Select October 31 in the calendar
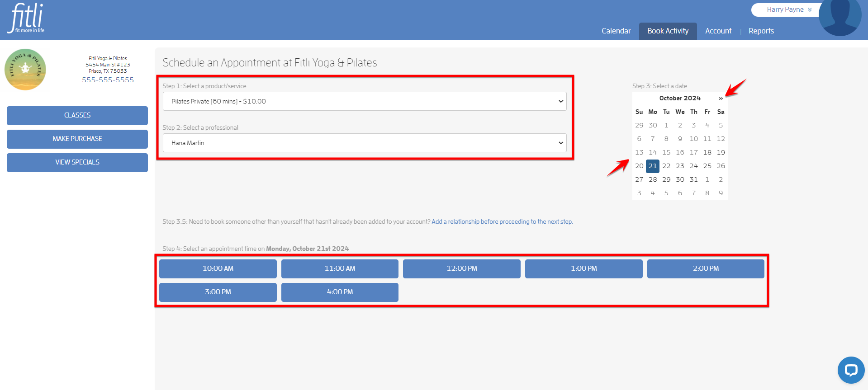Viewport: 868px width, 390px height. [x=694, y=179]
